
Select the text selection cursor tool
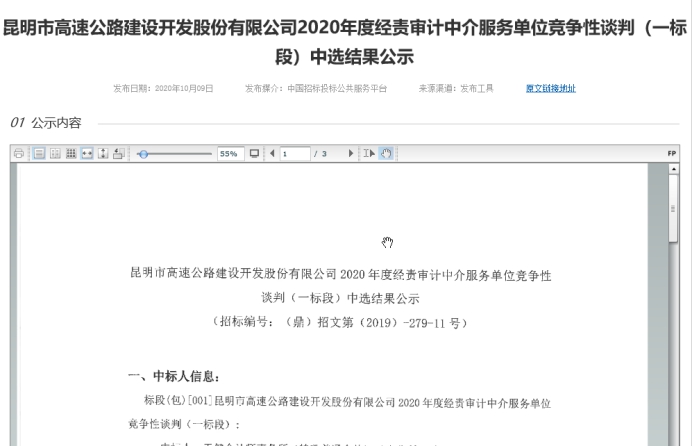point(367,154)
